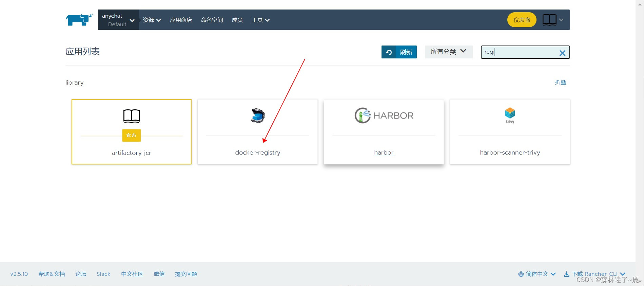Click the globe language icon

[x=521, y=274]
